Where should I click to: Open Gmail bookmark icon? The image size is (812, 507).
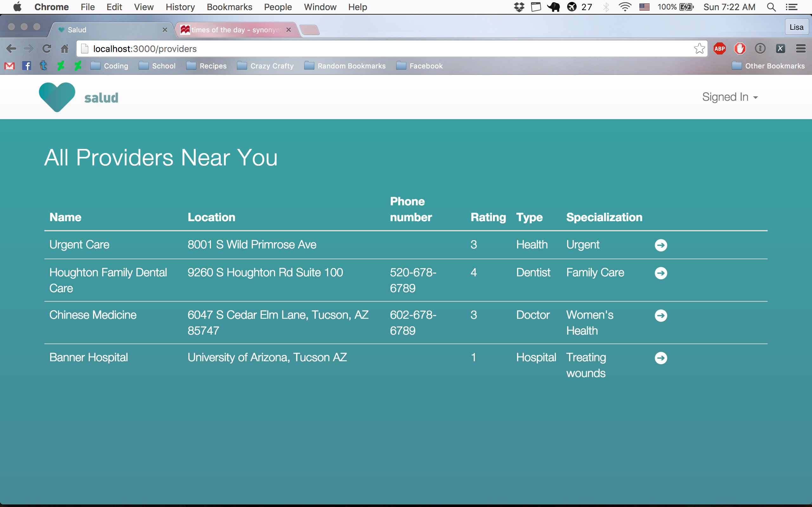[x=10, y=66]
